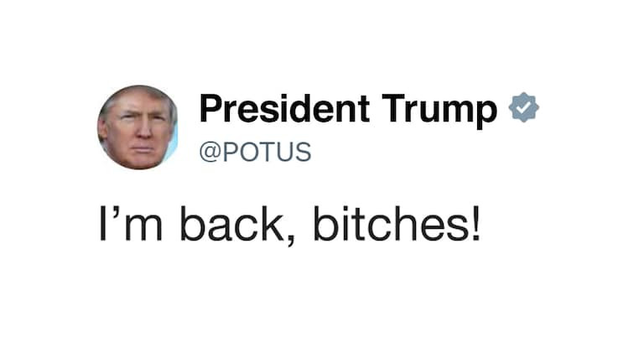Click the word "Trump" in the name
The width and height of the screenshot is (644, 337).
(x=439, y=111)
